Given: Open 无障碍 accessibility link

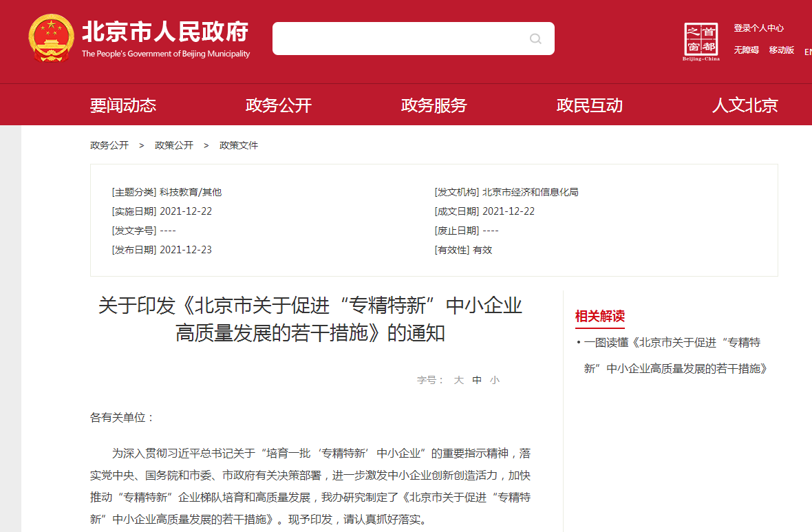Looking at the screenshot, I should coord(746,50).
